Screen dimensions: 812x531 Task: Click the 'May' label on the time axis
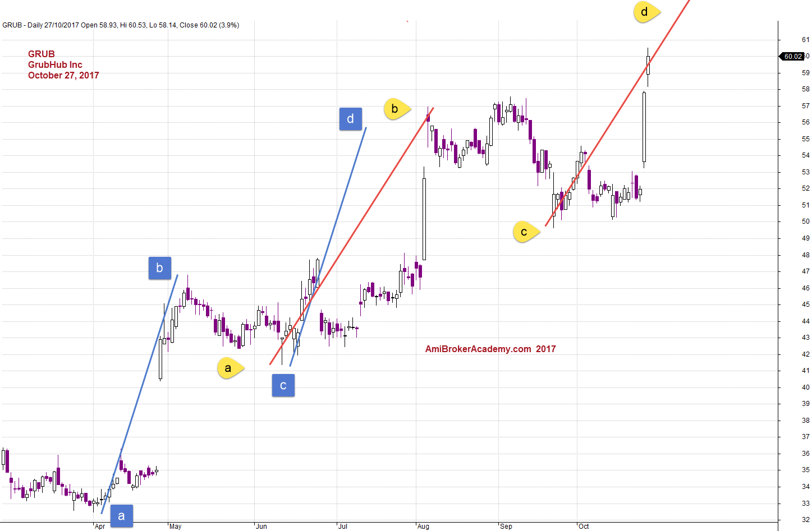tap(176, 527)
